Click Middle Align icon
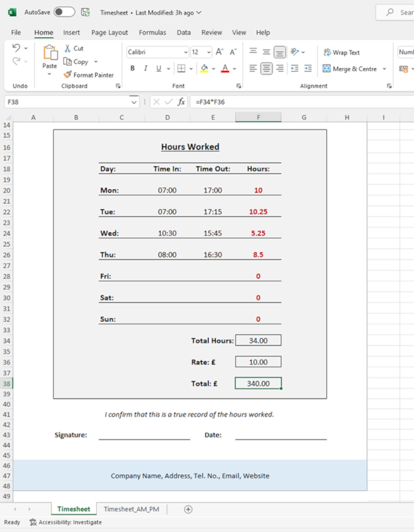The height and width of the screenshot is (532, 414). 266,52
